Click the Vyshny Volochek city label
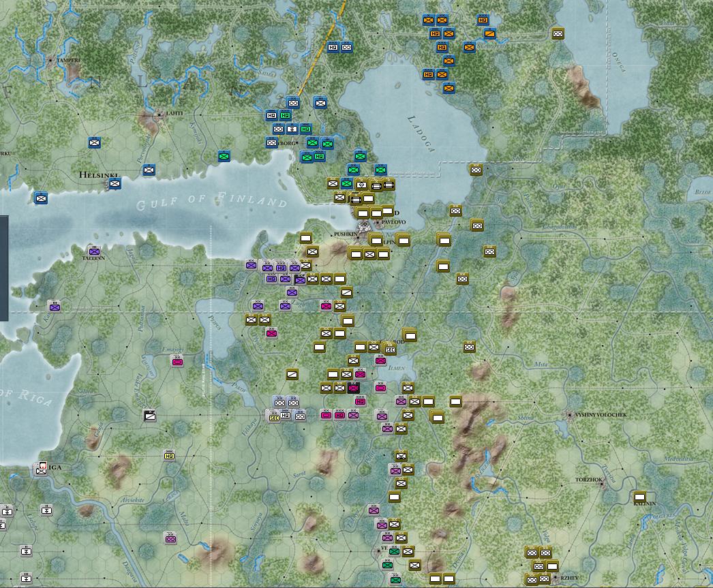Screen dimensions: 713x588 tap(601, 415)
